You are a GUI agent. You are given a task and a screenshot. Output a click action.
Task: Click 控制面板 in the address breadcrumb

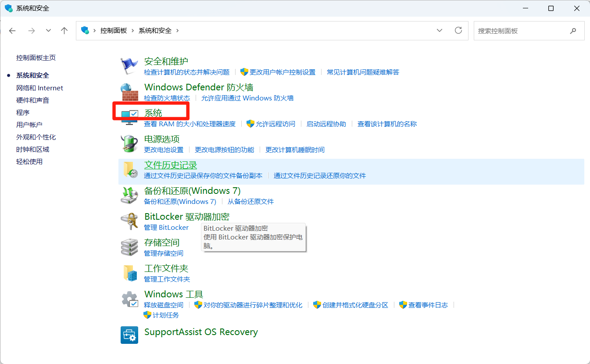(x=114, y=31)
